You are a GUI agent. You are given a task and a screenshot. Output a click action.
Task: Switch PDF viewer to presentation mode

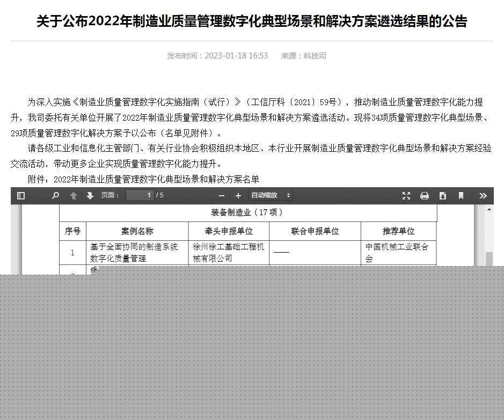406,196
